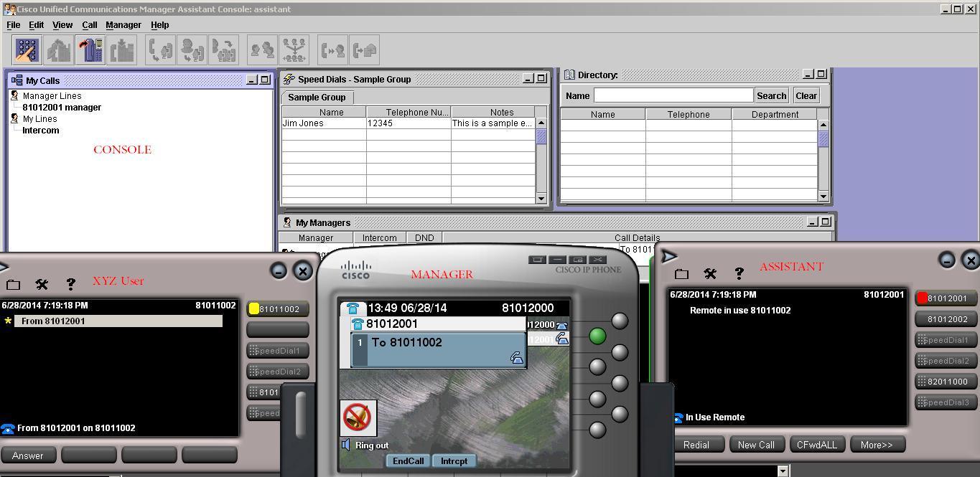Click the Directory Search button

coord(772,95)
